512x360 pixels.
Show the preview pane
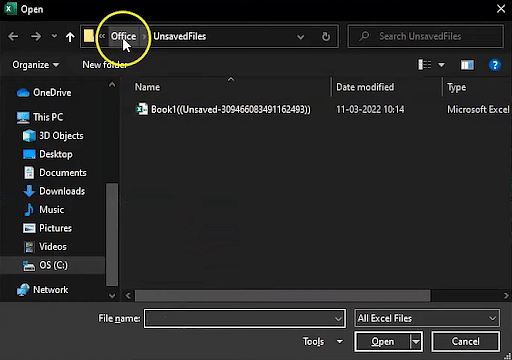point(467,65)
